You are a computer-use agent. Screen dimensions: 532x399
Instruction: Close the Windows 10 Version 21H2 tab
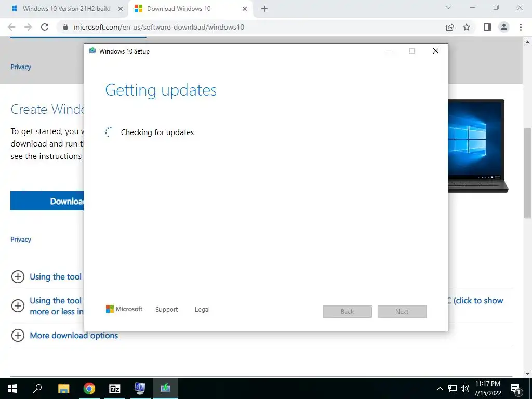(121, 9)
